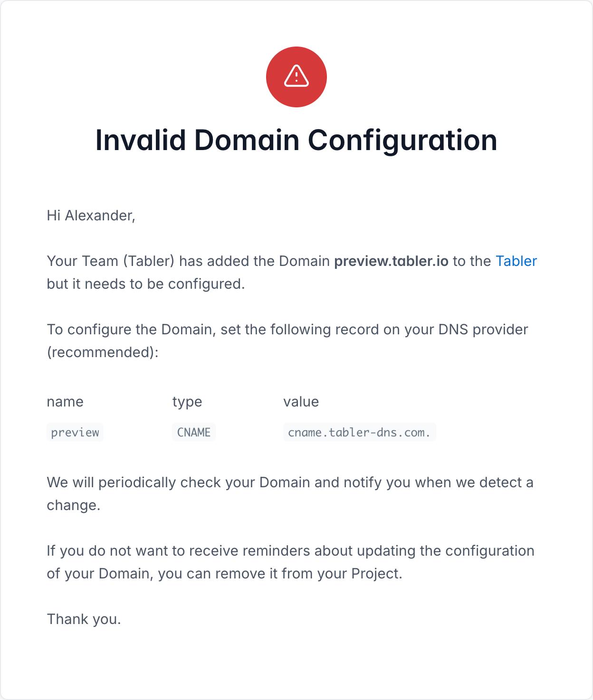Click the "We will periodically check" sentence
The height and width of the screenshot is (700, 593).
point(290,482)
